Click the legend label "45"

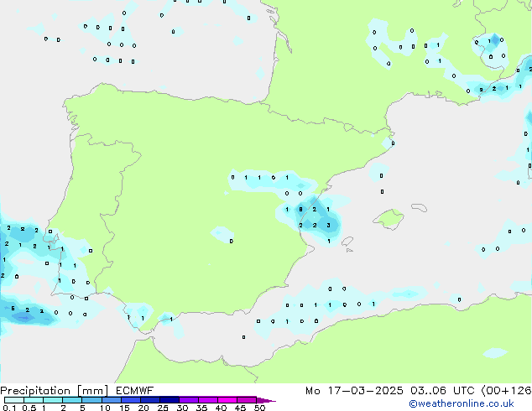pos(240,408)
